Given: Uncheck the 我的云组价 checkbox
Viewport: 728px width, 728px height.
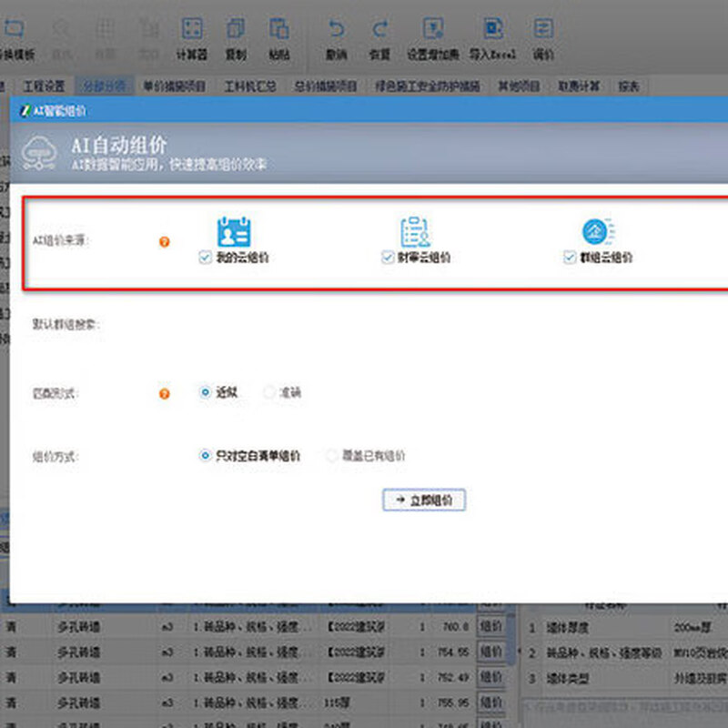Looking at the screenshot, I should (x=205, y=258).
